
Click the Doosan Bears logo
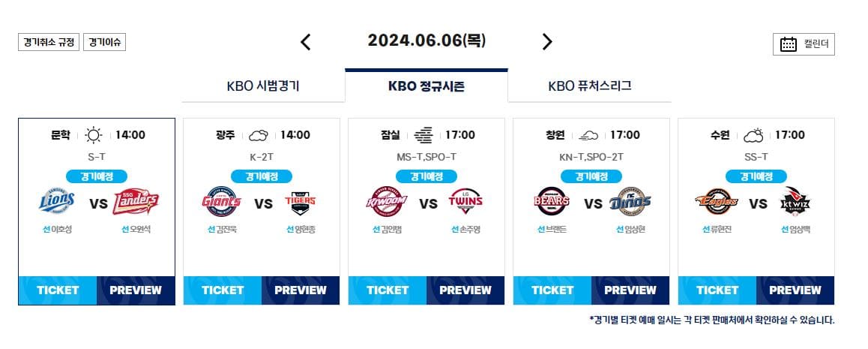click(x=552, y=202)
